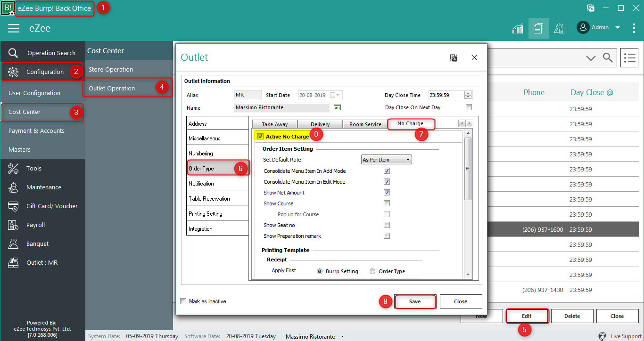The height and width of the screenshot is (341, 644).
Task: Select Order Type radio button under Receipt
Action: [372, 271]
